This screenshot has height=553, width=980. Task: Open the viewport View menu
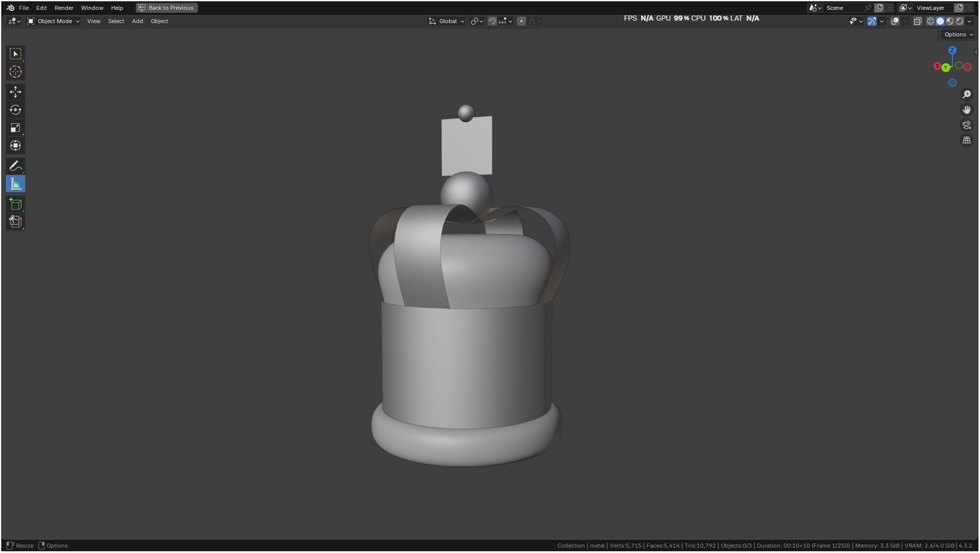click(94, 21)
